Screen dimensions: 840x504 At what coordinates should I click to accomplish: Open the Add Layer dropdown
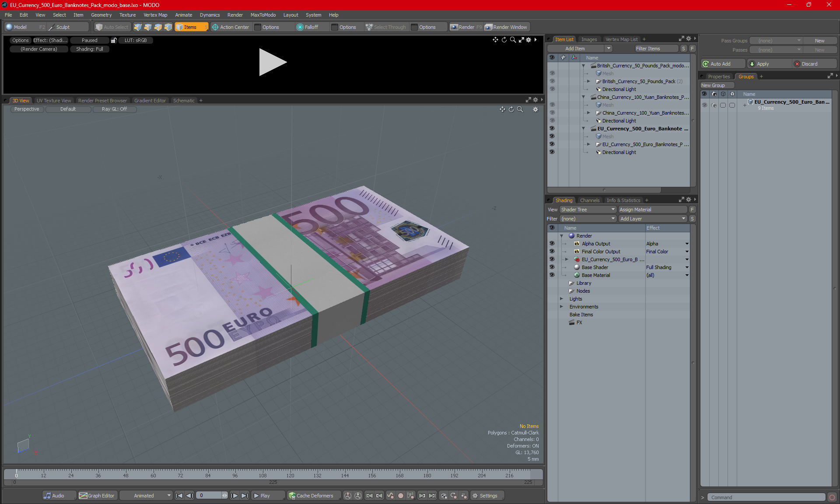point(652,219)
